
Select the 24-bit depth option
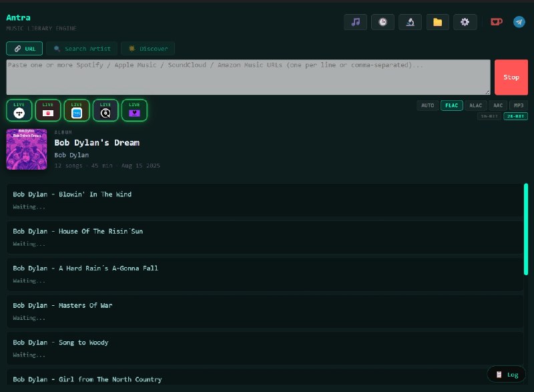click(x=515, y=116)
